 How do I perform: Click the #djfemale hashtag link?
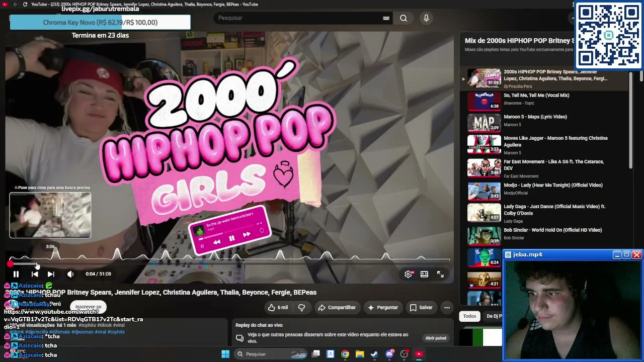pyautogui.click(x=59, y=332)
